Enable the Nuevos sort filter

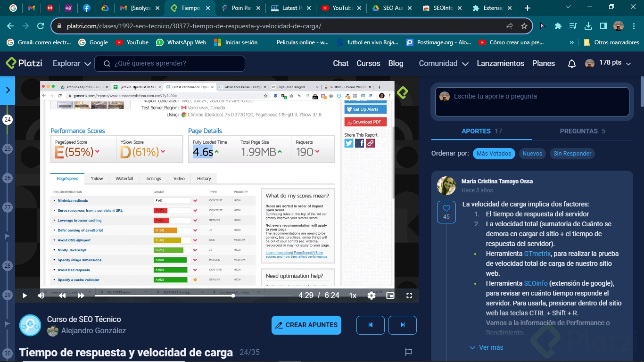point(532,153)
